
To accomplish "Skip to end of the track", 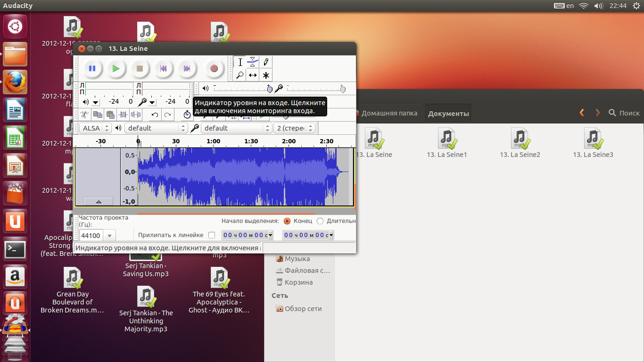I will coord(187,69).
